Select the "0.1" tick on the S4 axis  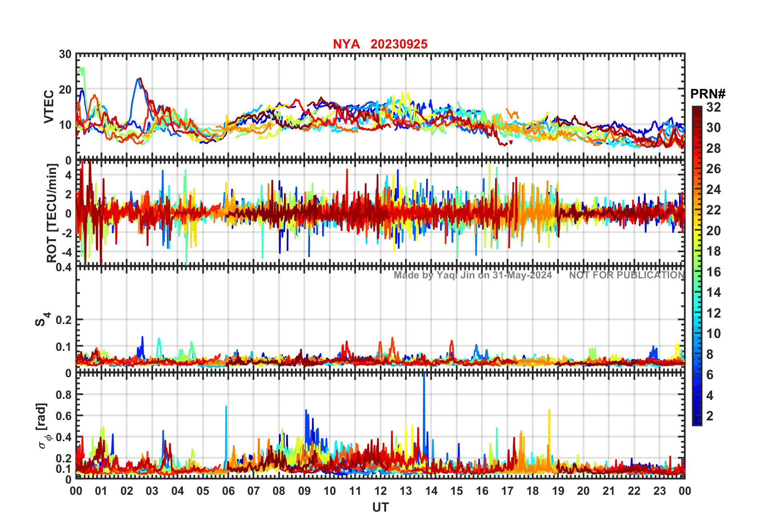click(x=64, y=346)
